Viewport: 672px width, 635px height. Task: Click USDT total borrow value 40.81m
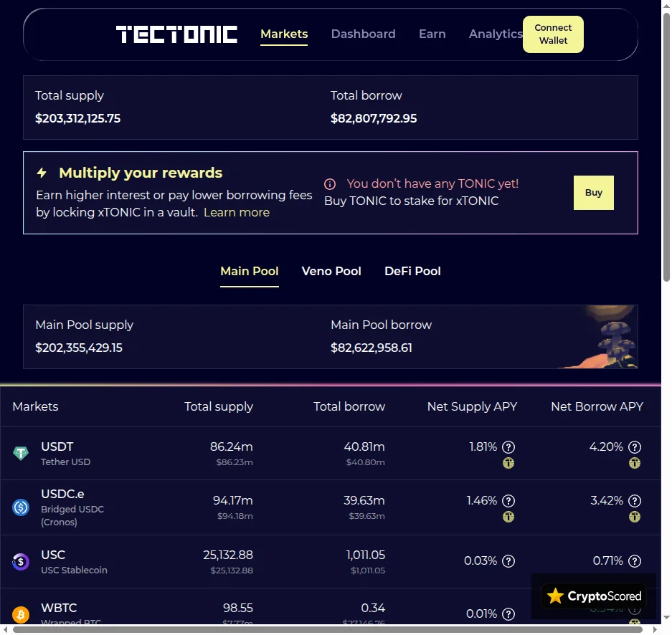click(364, 447)
